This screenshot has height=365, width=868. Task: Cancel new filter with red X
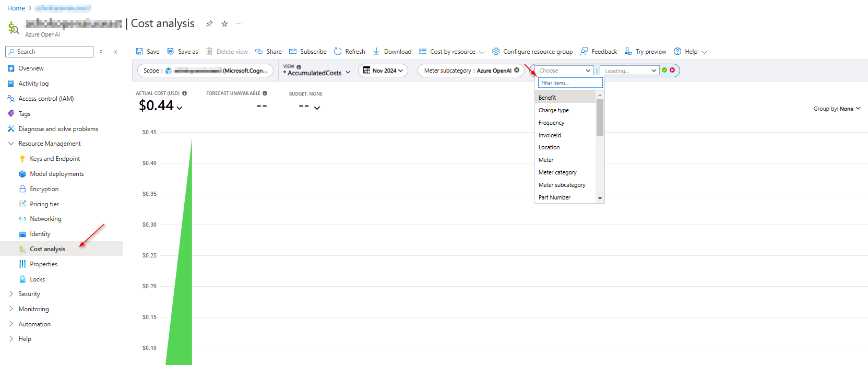(x=672, y=70)
